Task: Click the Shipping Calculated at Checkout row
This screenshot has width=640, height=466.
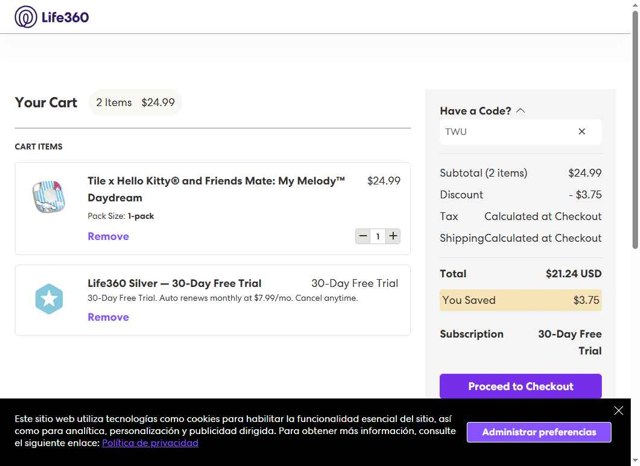Action: click(520, 238)
